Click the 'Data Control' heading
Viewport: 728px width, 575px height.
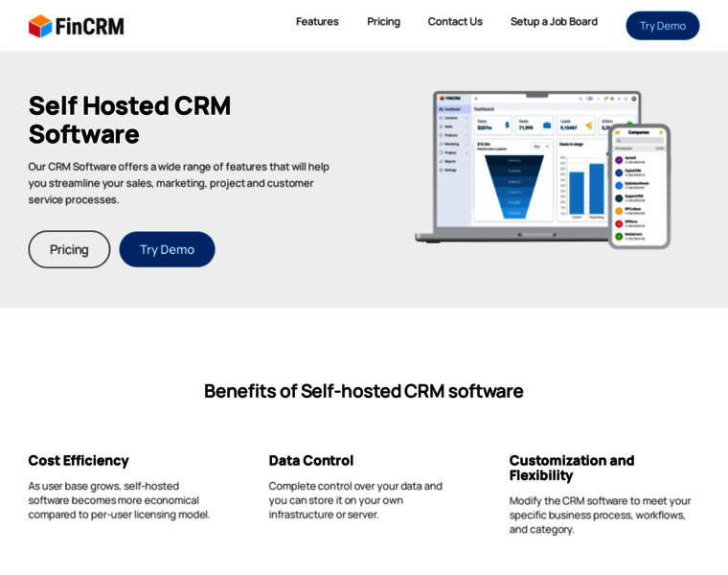coord(311,460)
